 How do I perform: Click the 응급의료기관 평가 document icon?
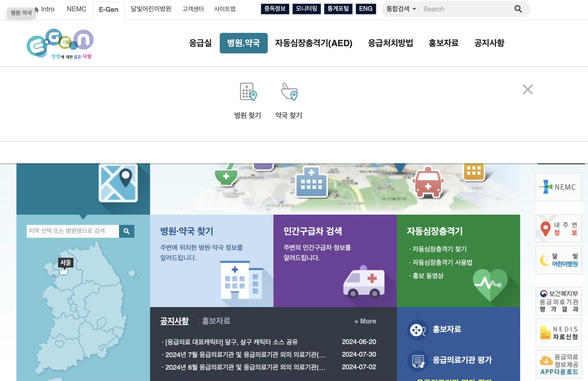click(x=417, y=360)
